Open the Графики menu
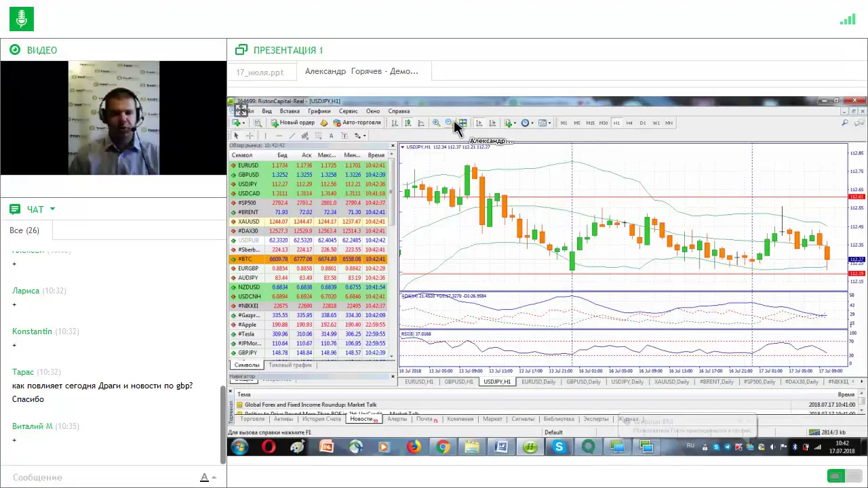Screen dimensions: 868x488 (319, 111)
